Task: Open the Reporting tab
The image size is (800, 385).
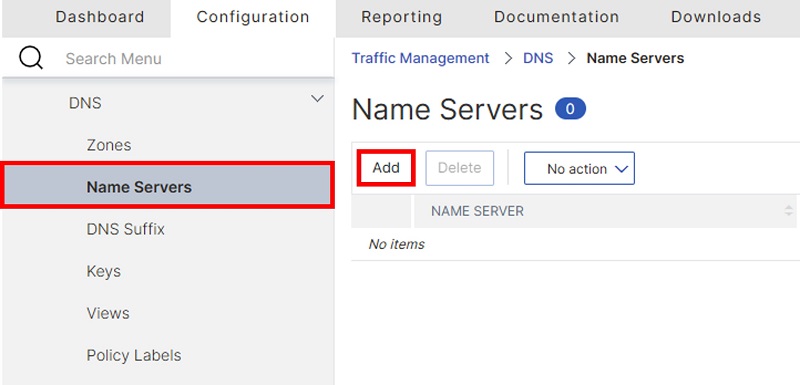Action: point(402,17)
